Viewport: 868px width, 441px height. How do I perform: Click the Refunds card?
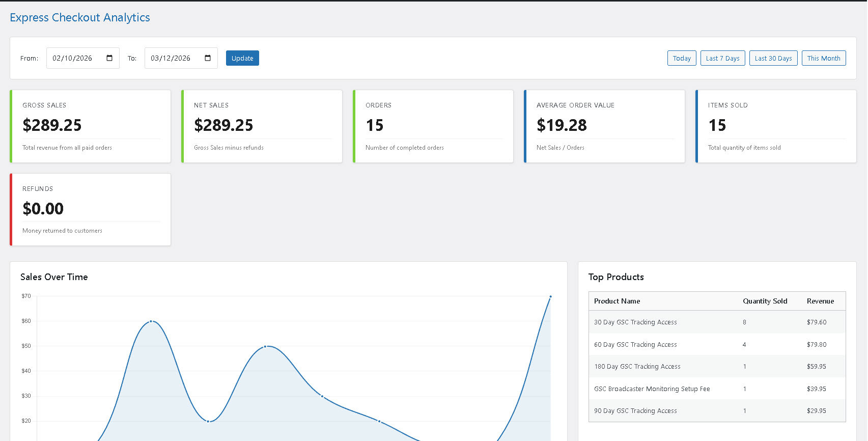91,210
